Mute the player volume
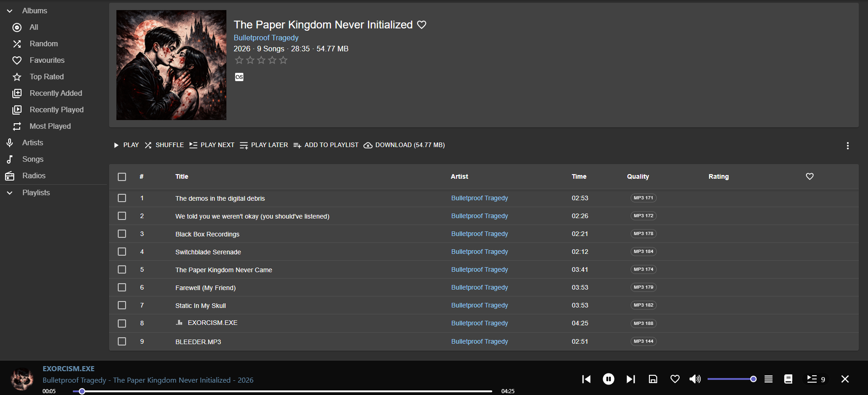Viewport: 868px width, 395px height. pyautogui.click(x=695, y=379)
